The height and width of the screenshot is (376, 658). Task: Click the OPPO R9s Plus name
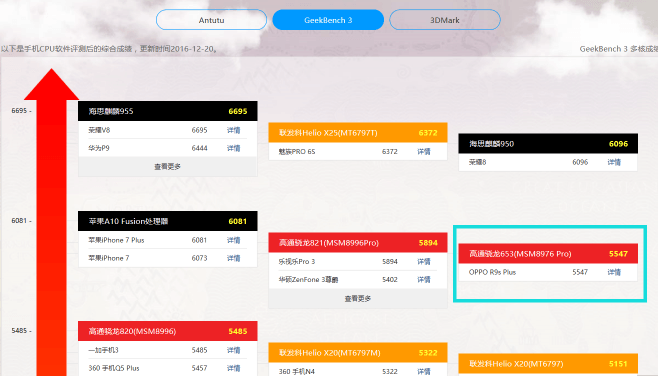point(492,272)
